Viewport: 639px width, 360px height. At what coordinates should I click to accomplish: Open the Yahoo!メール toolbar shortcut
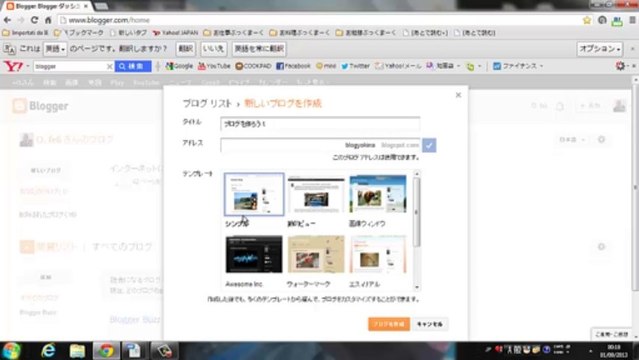pos(398,66)
